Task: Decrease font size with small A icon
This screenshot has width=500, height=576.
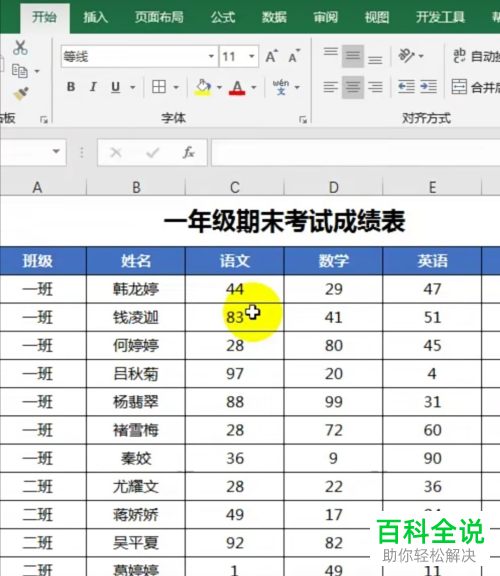Action: pos(294,57)
